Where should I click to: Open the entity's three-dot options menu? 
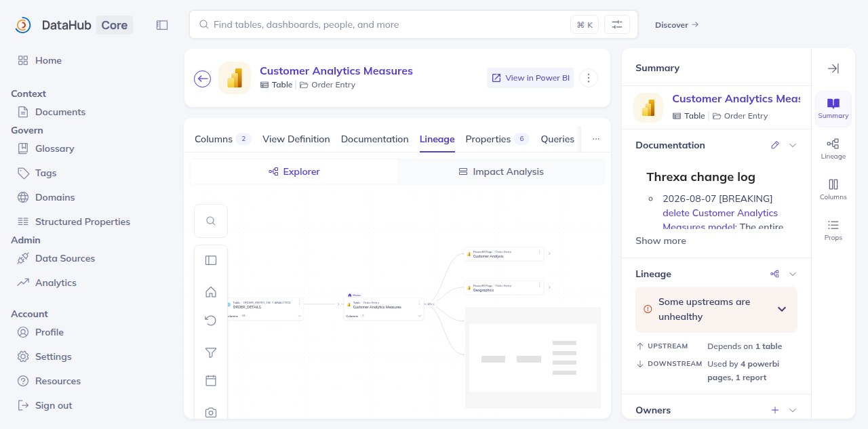point(589,78)
